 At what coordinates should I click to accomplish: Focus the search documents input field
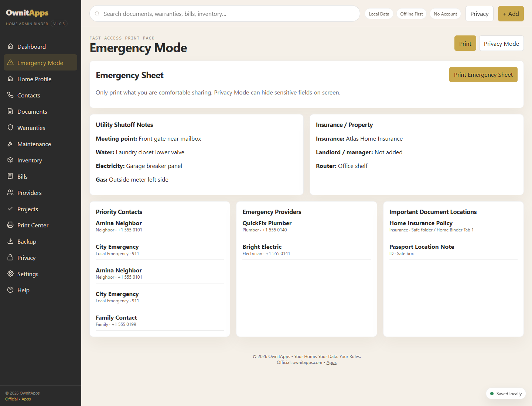coord(225,14)
